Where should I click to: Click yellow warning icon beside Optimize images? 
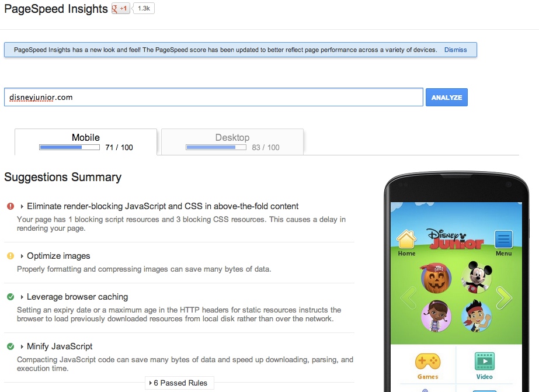tap(11, 256)
